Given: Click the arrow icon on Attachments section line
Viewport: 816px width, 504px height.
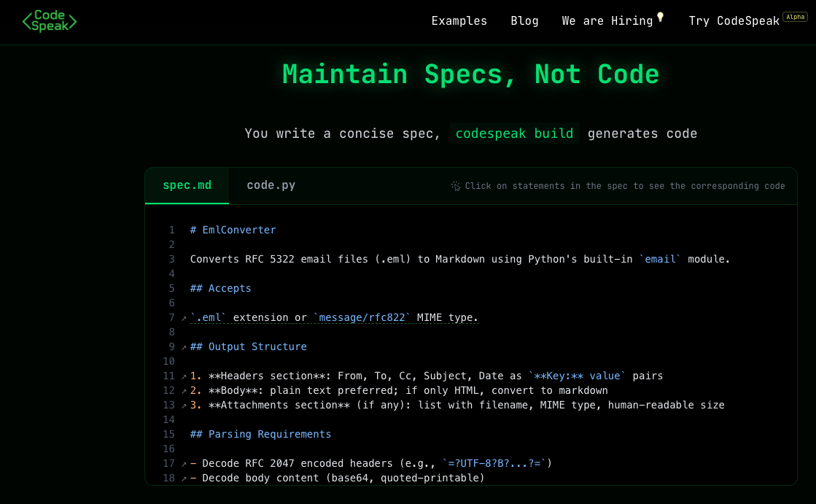Looking at the screenshot, I should pyautogui.click(x=184, y=406).
